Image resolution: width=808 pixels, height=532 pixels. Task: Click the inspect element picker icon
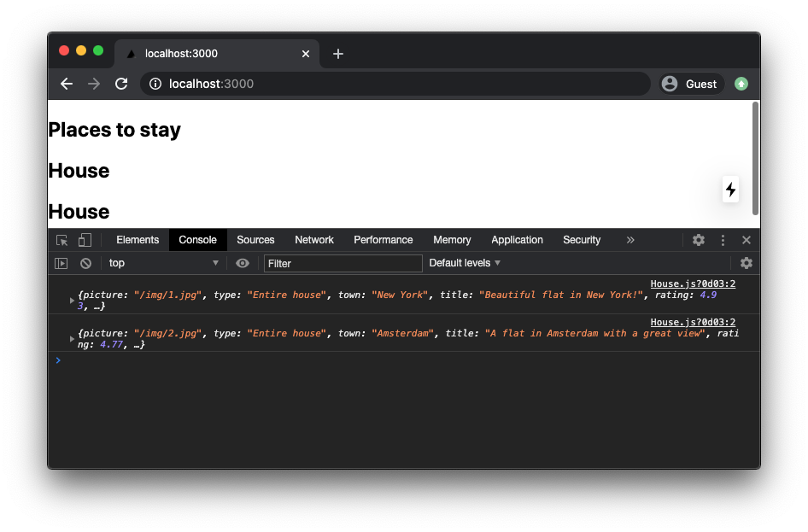(62, 241)
